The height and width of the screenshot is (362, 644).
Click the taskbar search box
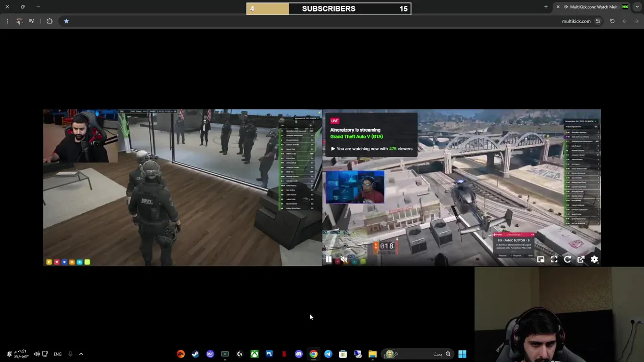tap(419, 354)
